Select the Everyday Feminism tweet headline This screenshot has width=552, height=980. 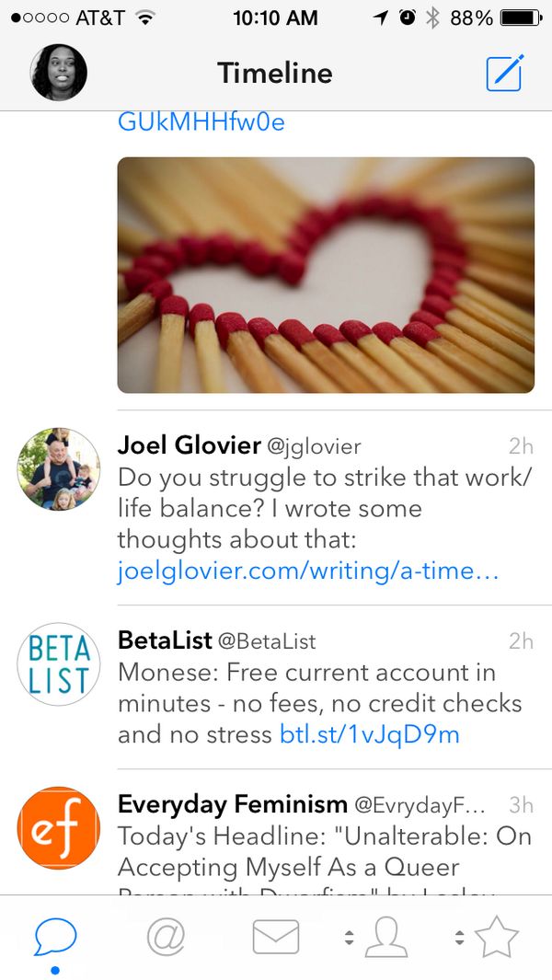click(x=324, y=852)
